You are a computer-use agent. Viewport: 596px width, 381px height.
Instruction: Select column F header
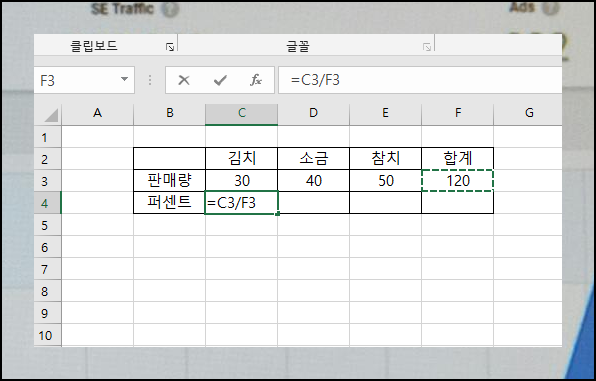coord(458,113)
